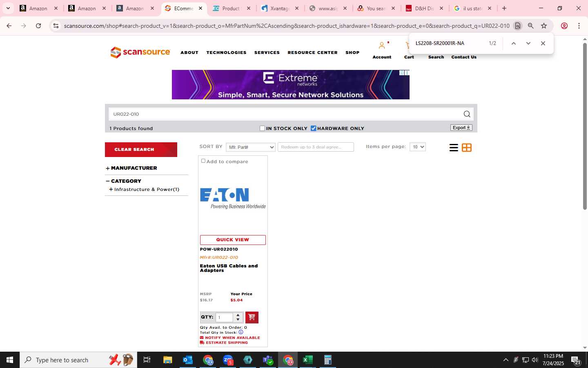Open Outlook from taskbar
Viewport: 588px width, 368px height.
coord(188,360)
